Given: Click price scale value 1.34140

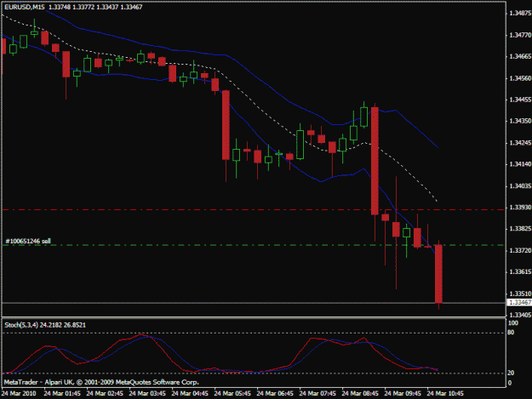Looking at the screenshot, I should point(520,164).
